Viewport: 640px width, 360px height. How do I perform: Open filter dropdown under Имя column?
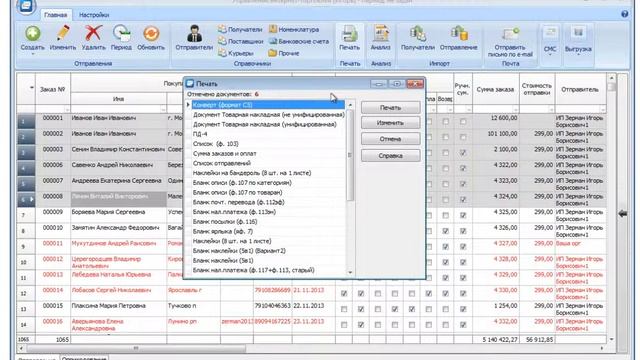tap(163, 109)
